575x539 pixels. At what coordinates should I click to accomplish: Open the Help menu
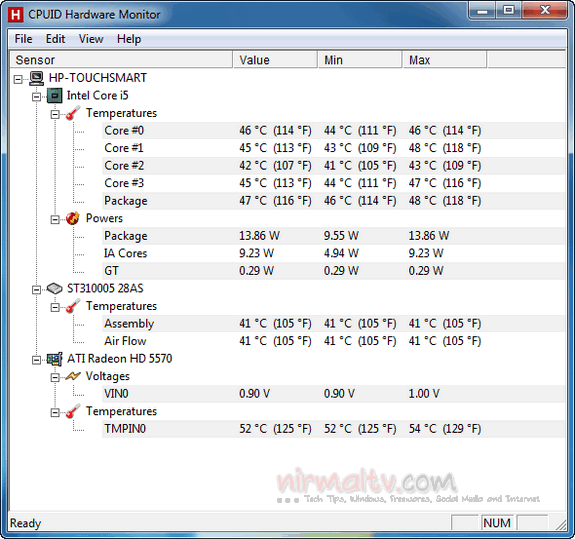click(129, 39)
